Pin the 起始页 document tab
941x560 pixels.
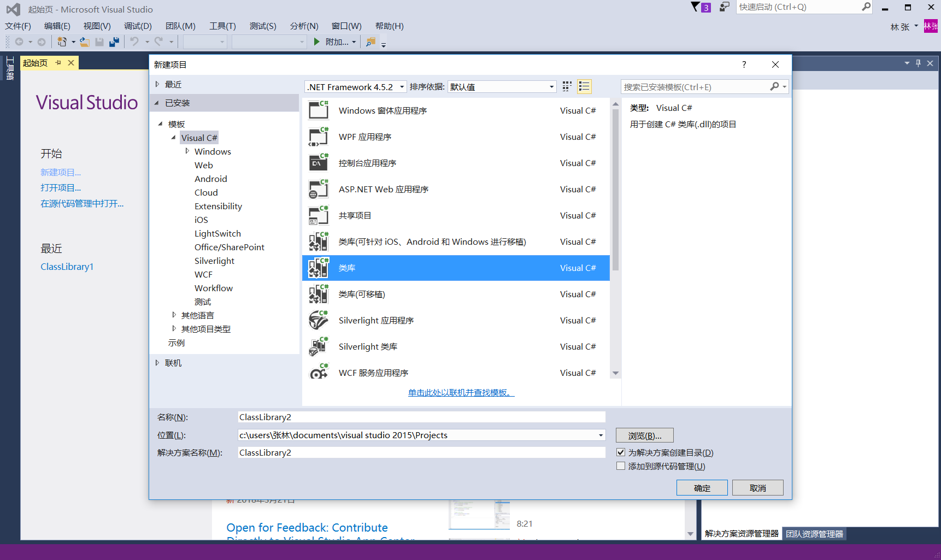[58, 63]
